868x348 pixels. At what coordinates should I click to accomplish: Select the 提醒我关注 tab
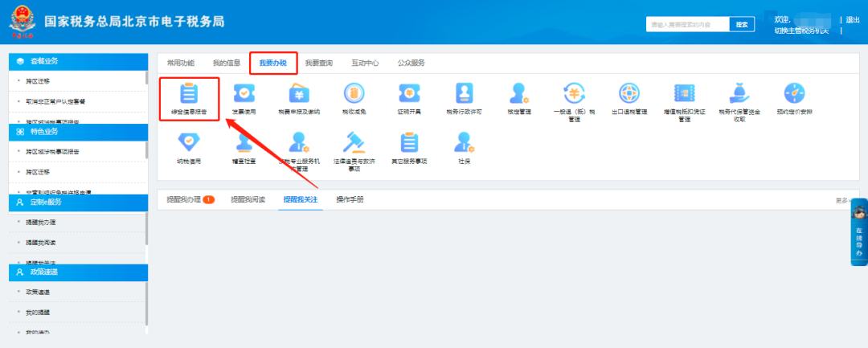click(x=301, y=200)
